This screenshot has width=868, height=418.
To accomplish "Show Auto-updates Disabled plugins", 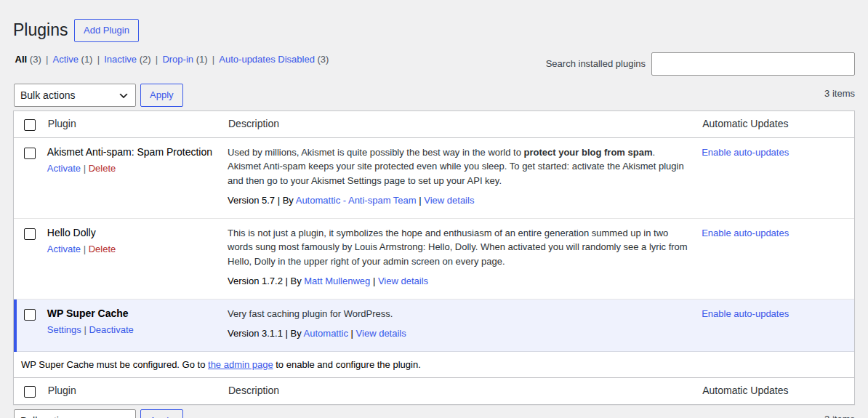I will [267, 59].
